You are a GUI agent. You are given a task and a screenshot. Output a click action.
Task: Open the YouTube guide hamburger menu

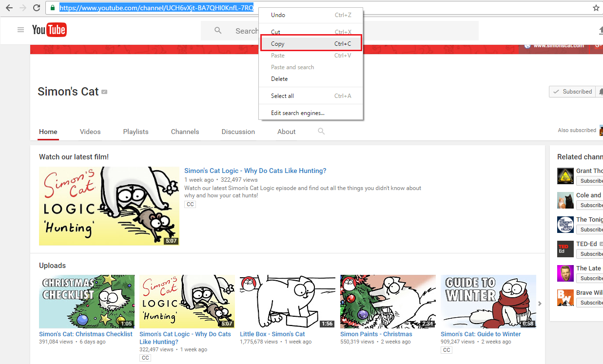[20, 30]
